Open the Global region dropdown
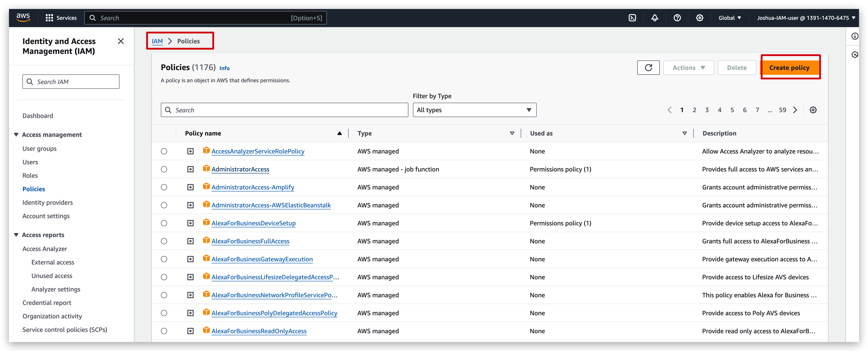 (730, 18)
